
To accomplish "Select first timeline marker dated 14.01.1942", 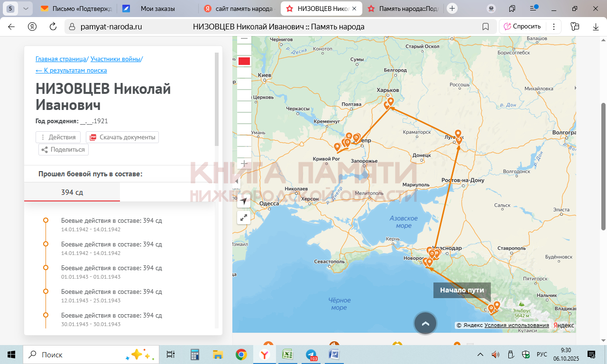I will (46, 220).
